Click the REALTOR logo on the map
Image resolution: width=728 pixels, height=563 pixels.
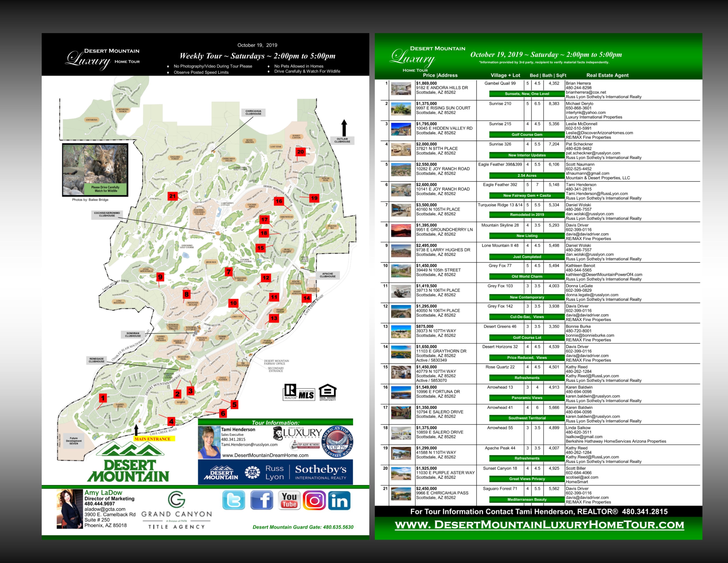coord(290,392)
